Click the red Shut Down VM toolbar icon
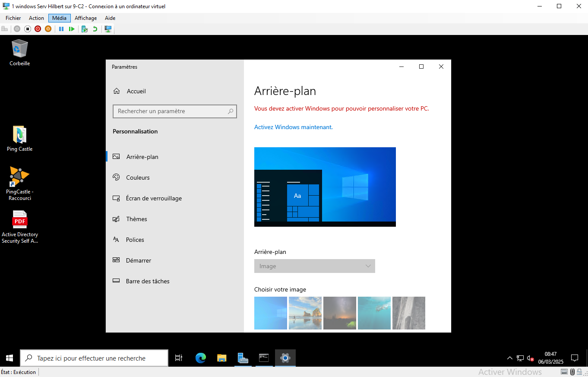 38,29
